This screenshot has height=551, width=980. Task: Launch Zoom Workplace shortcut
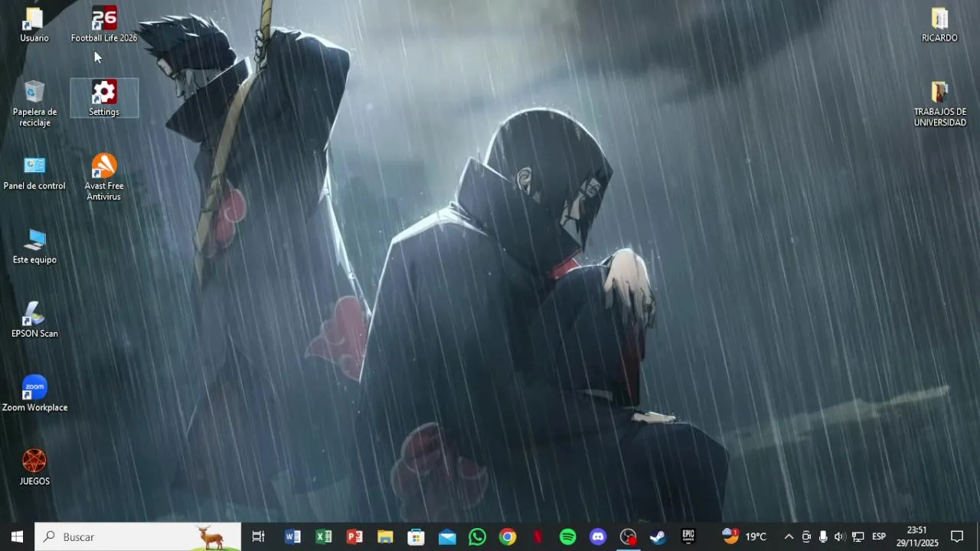click(x=34, y=394)
